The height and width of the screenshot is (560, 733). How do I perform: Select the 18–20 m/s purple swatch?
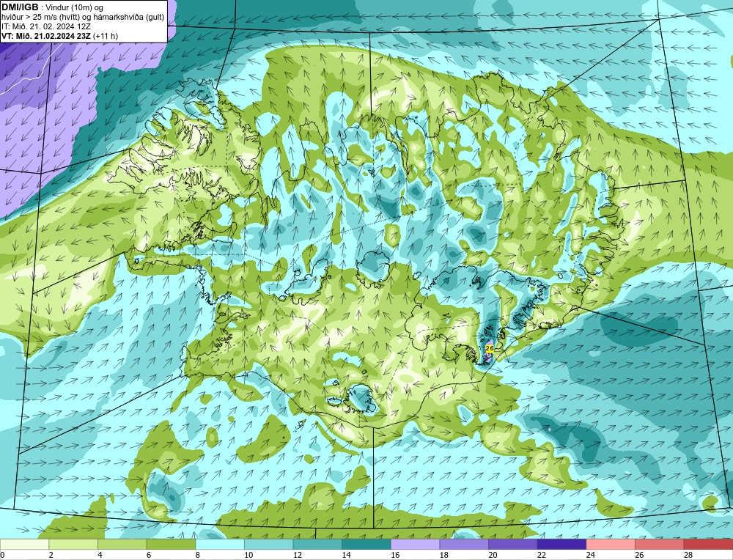464,544
